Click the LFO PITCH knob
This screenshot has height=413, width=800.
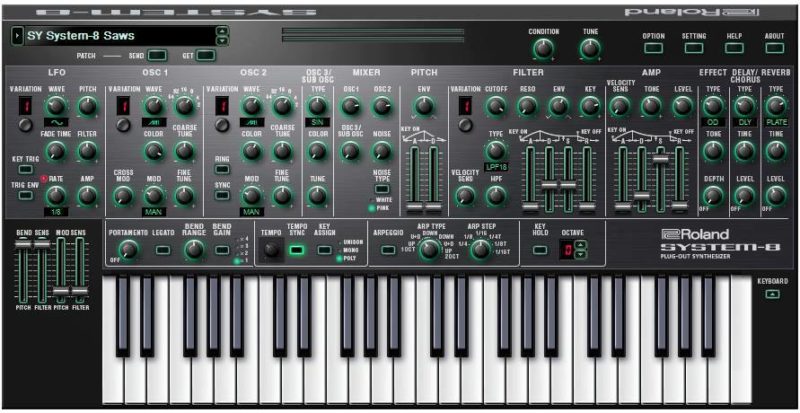tap(88, 106)
